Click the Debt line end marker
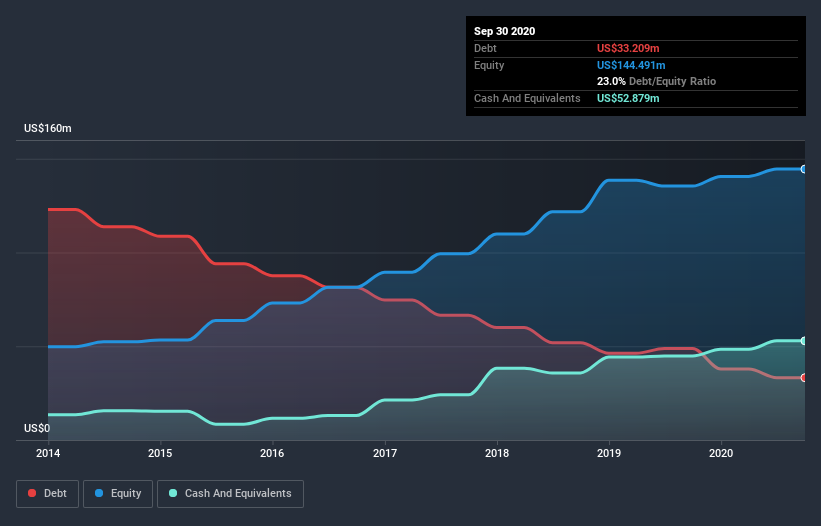Image resolution: width=821 pixels, height=526 pixels. tap(804, 377)
